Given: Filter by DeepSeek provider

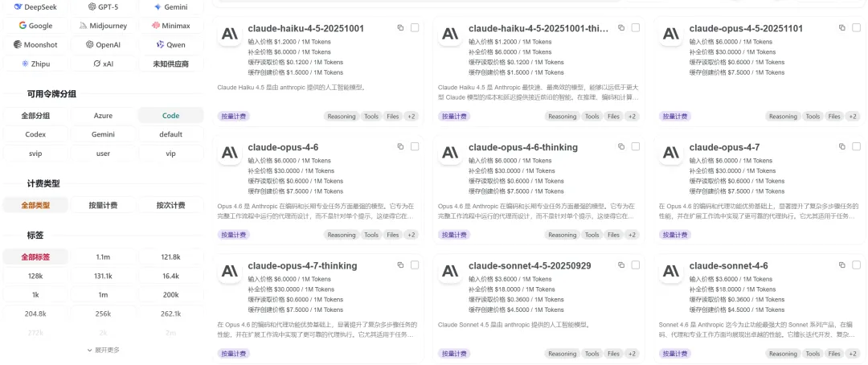Looking at the screenshot, I should 35,7.
